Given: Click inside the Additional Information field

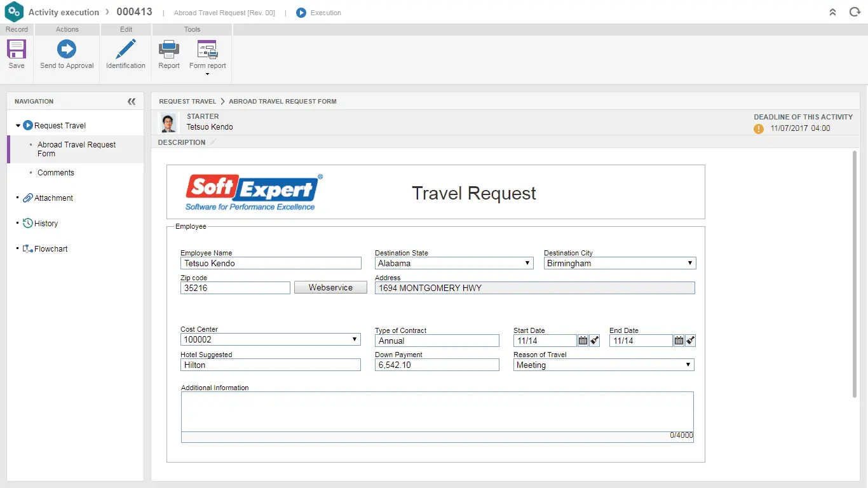Looking at the screenshot, I should [x=437, y=413].
